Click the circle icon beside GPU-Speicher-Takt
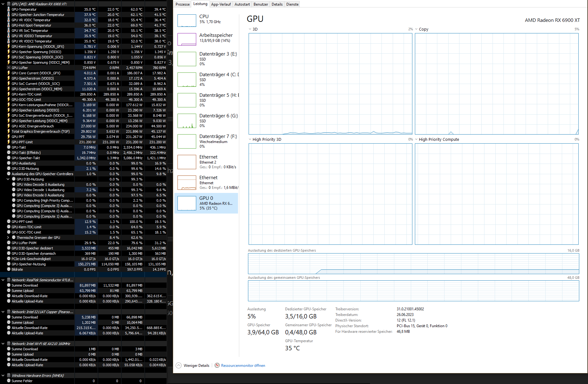The height and width of the screenshot is (384, 588). click(9, 158)
